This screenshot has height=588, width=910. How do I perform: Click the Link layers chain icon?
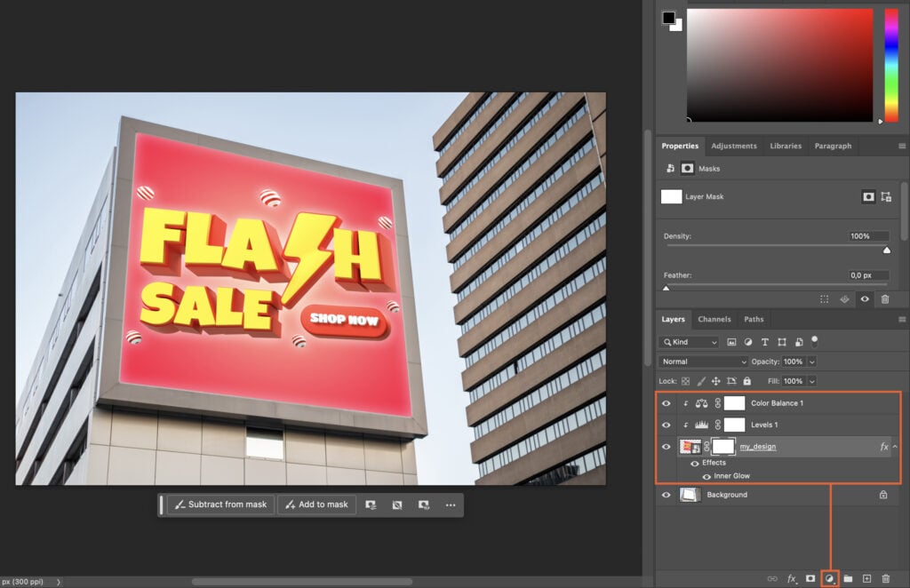(771, 577)
